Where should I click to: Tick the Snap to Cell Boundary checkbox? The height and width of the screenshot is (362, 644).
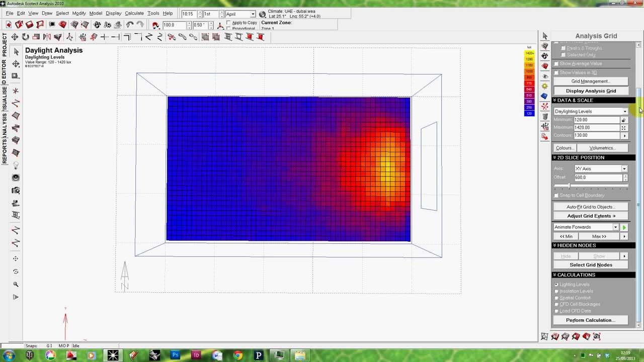pos(556,196)
